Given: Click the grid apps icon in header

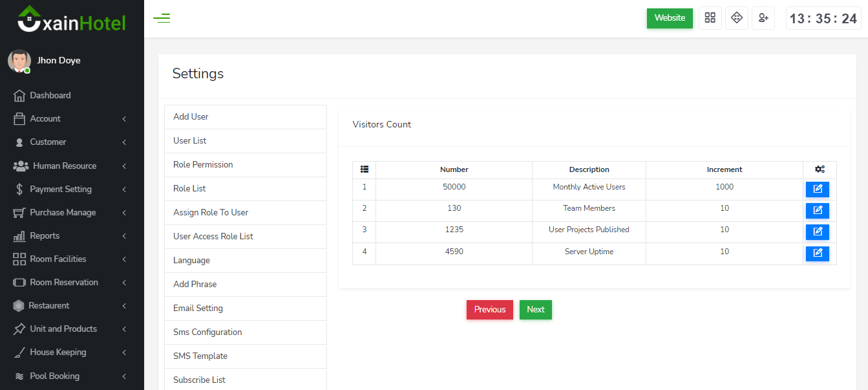Looking at the screenshot, I should coord(710,18).
